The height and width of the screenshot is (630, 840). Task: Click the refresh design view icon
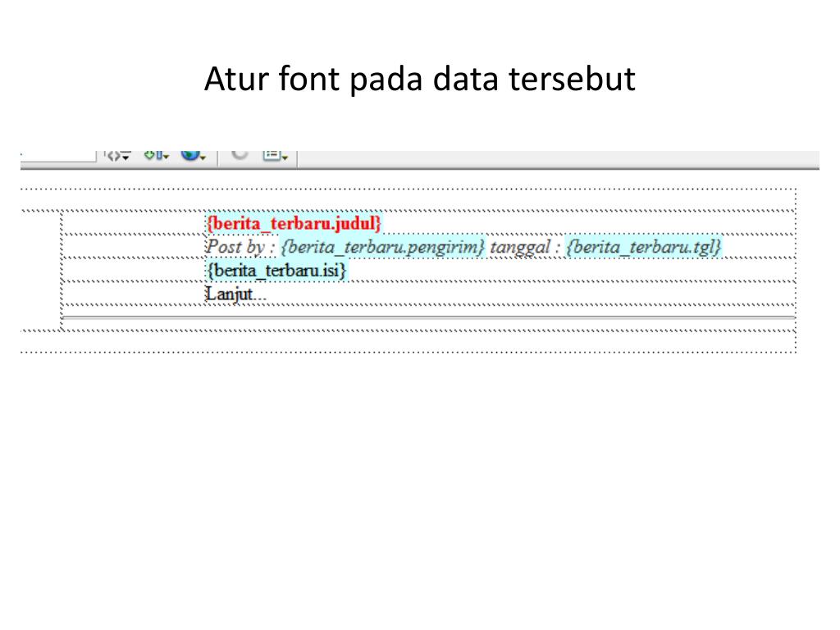pyautogui.click(x=240, y=154)
